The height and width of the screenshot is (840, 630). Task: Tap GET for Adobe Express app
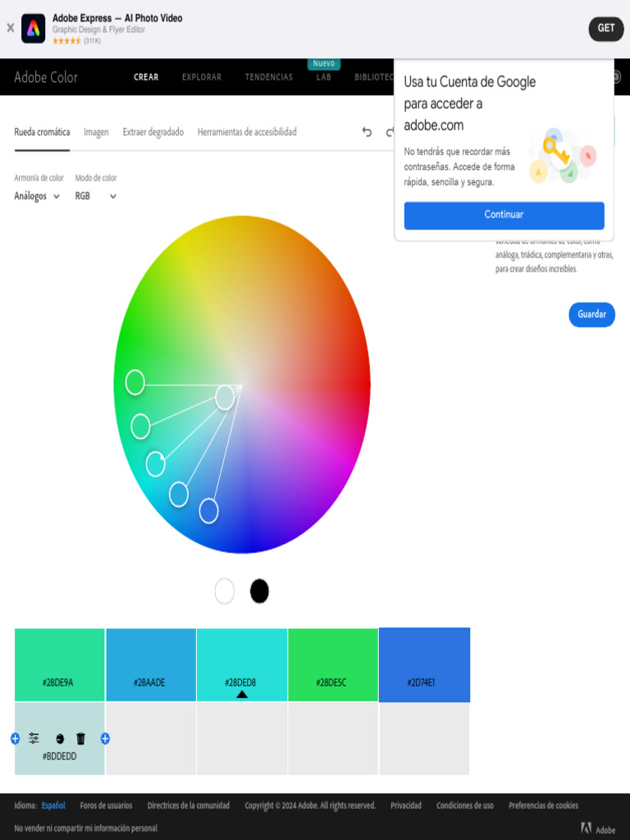tap(606, 29)
